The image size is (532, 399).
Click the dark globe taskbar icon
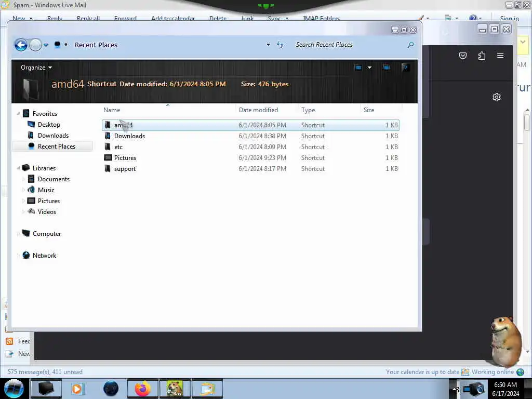click(111, 389)
